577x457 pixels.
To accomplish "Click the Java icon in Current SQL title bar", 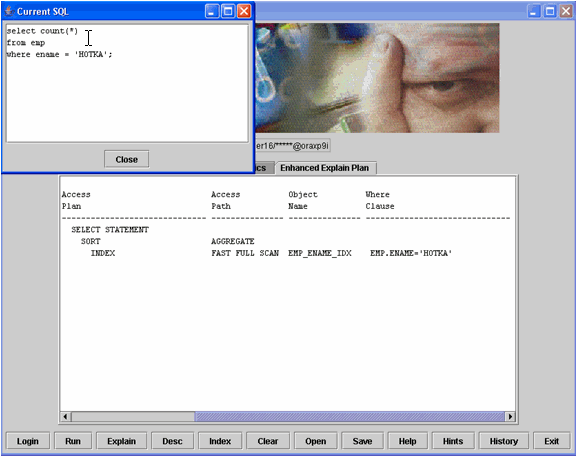I will [9, 11].
